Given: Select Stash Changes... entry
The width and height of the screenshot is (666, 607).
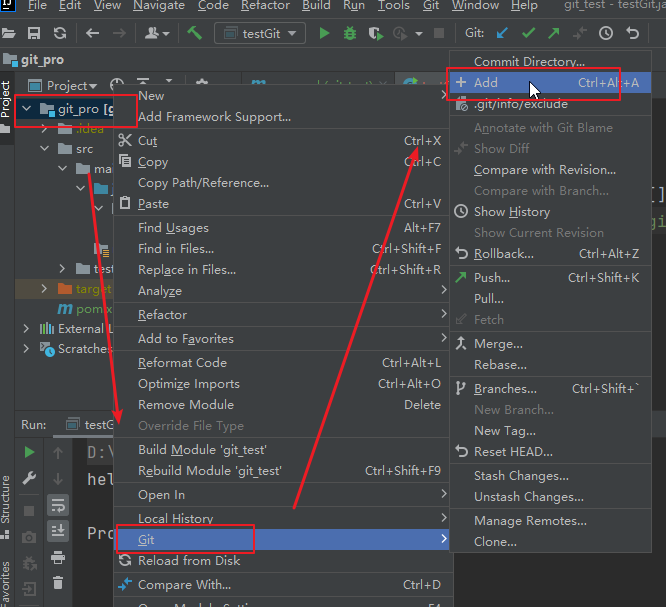Looking at the screenshot, I should click(x=550, y=476).
